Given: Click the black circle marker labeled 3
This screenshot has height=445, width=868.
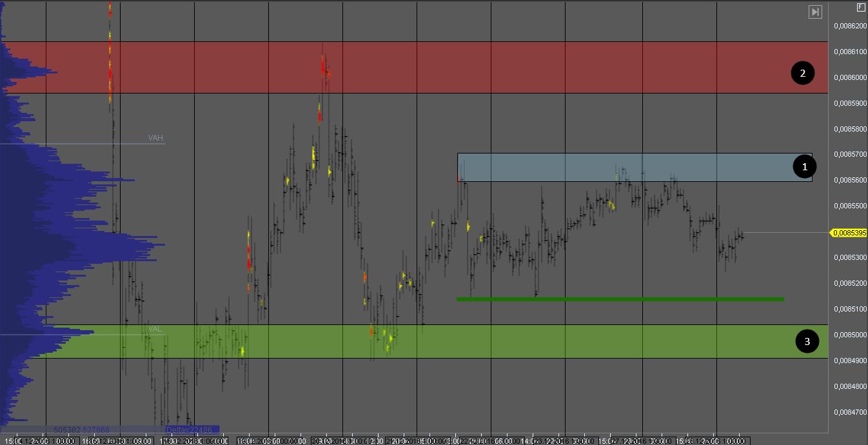Looking at the screenshot, I should 807,341.
